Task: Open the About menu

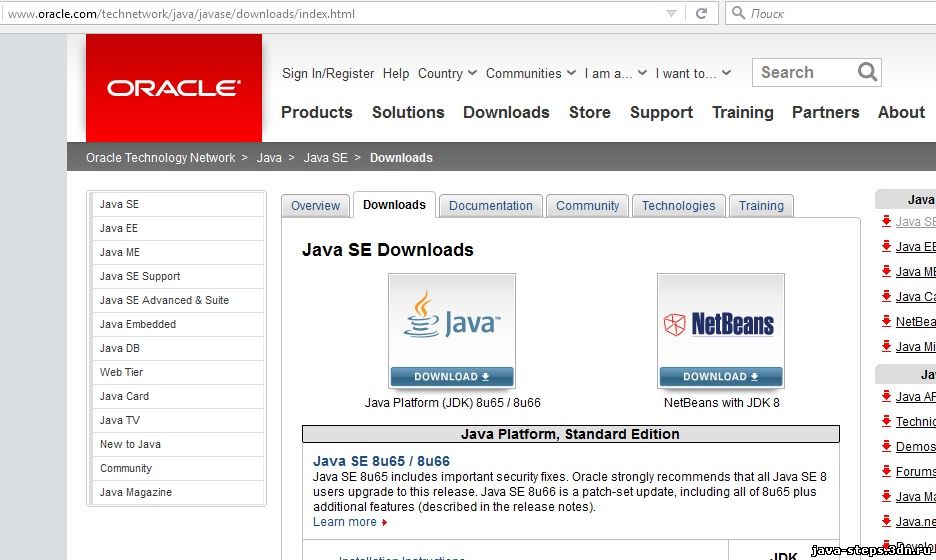Action: click(x=901, y=112)
